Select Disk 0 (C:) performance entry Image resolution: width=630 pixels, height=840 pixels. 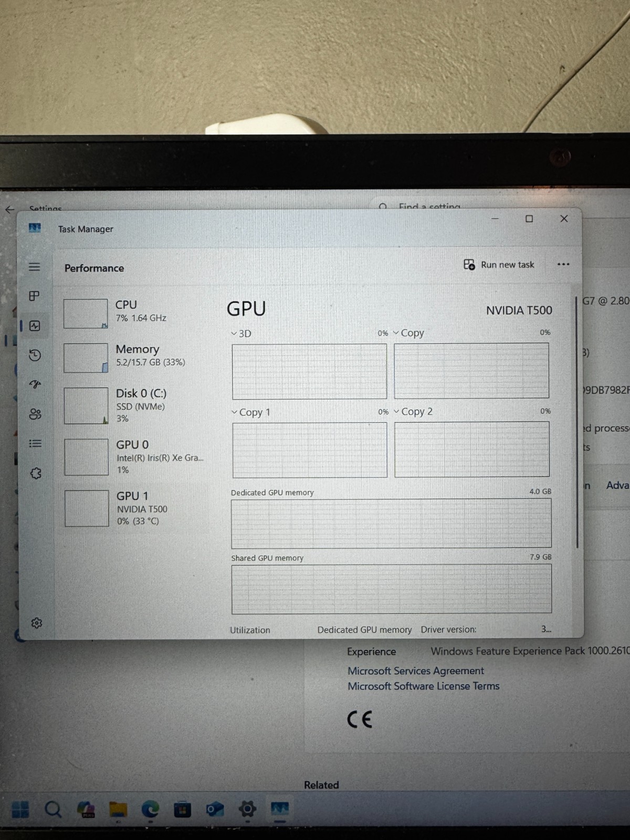(135, 405)
